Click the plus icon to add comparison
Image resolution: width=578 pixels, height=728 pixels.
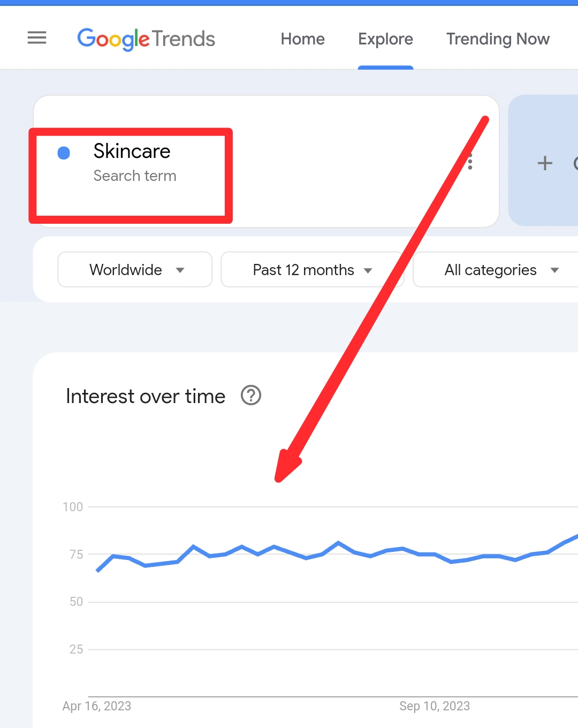tap(545, 163)
